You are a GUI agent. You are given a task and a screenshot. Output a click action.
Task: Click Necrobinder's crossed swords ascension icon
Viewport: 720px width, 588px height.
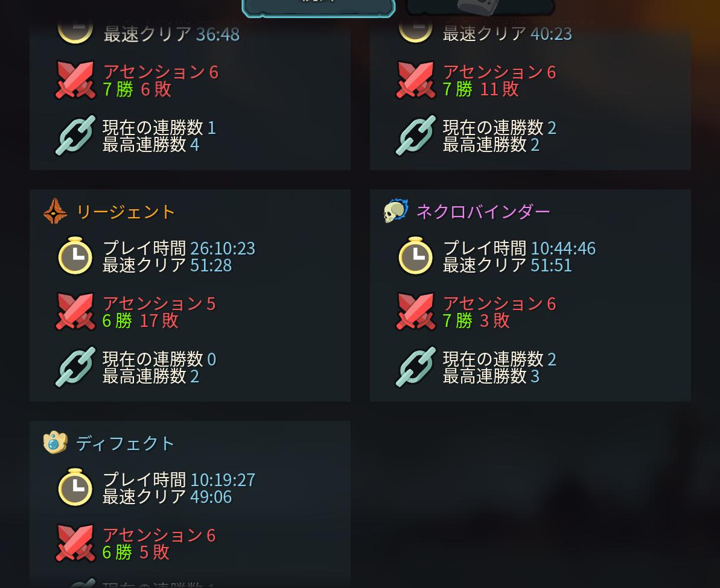click(x=415, y=312)
